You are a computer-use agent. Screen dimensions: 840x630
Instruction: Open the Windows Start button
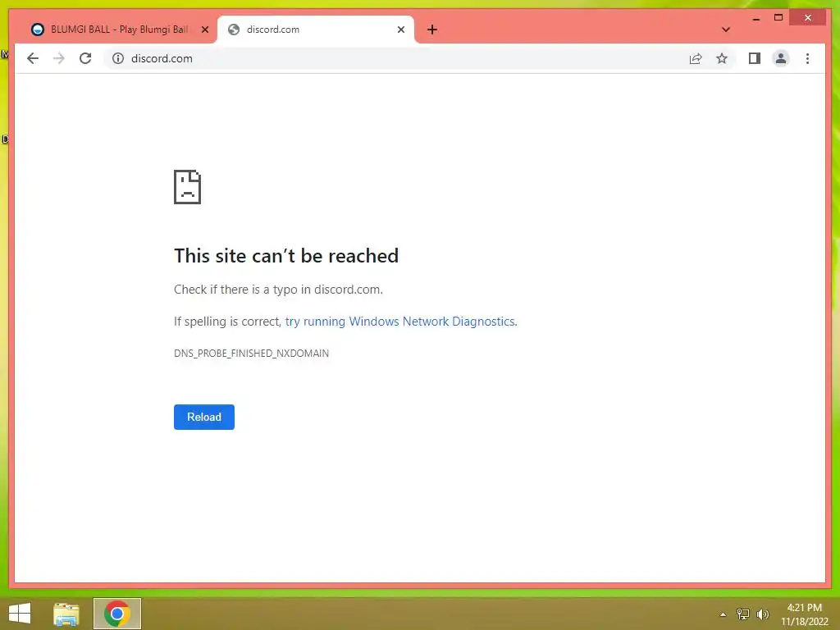[x=20, y=614]
